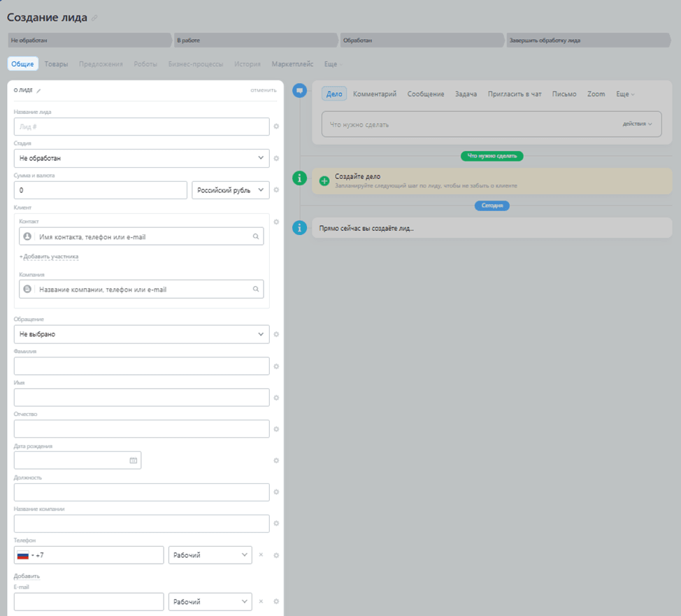Remove the E-mail row with X icon
The height and width of the screenshot is (616, 681).
(x=261, y=601)
